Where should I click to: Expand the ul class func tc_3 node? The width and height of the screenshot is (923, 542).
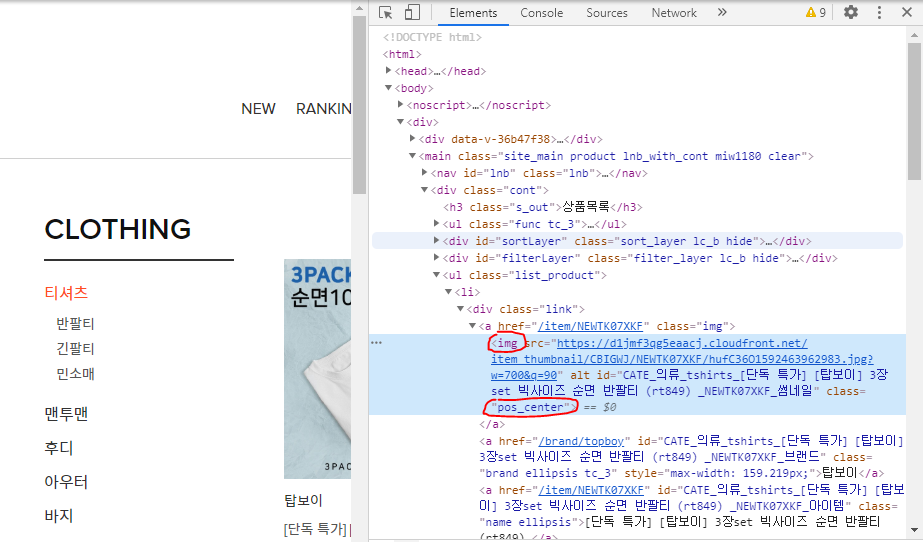436,224
